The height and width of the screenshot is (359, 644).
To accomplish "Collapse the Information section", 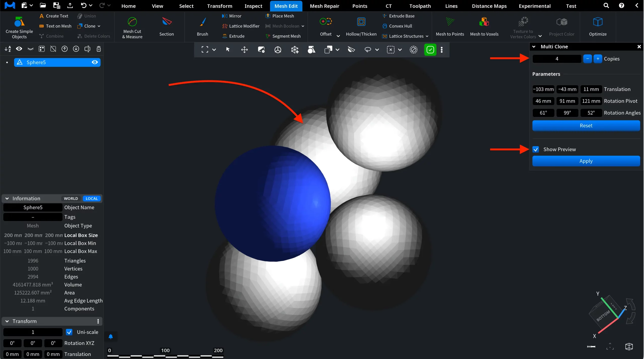I will pos(7,198).
